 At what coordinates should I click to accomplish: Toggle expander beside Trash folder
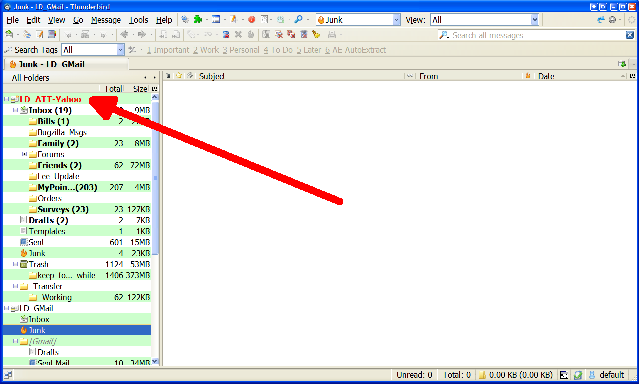tap(15, 264)
